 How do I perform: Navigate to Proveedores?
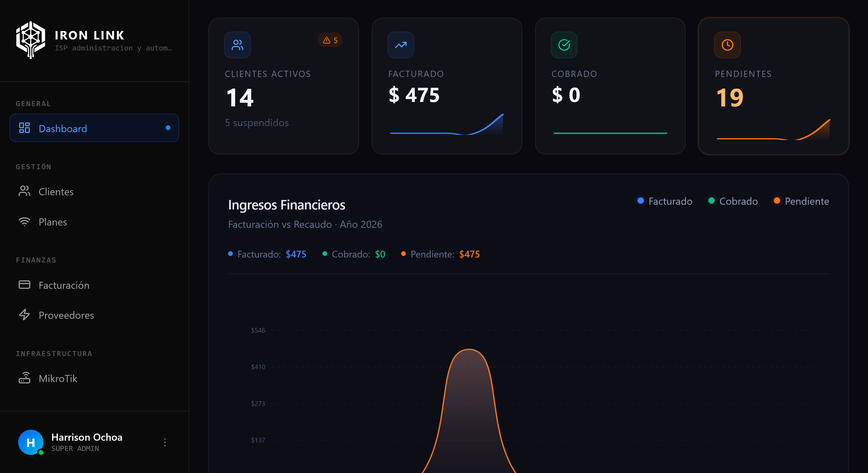tap(94, 315)
